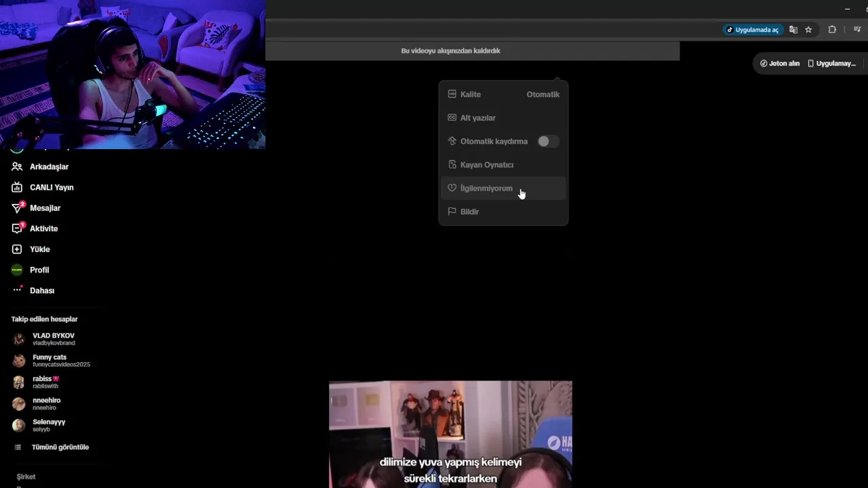This screenshot has width=868, height=488.
Task: Click the Arkadaşlar people icon
Action: pyautogui.click(x=17, y=167)
